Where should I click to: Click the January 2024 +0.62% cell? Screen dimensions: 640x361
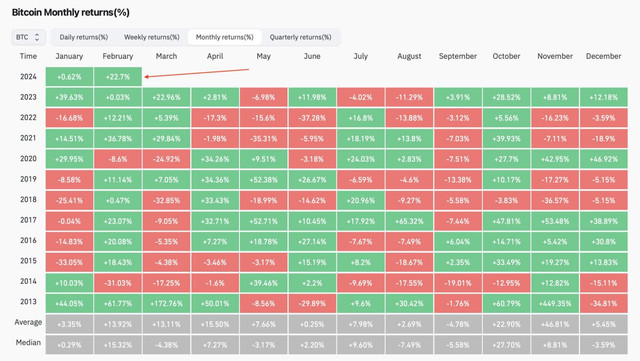(69, 77)
